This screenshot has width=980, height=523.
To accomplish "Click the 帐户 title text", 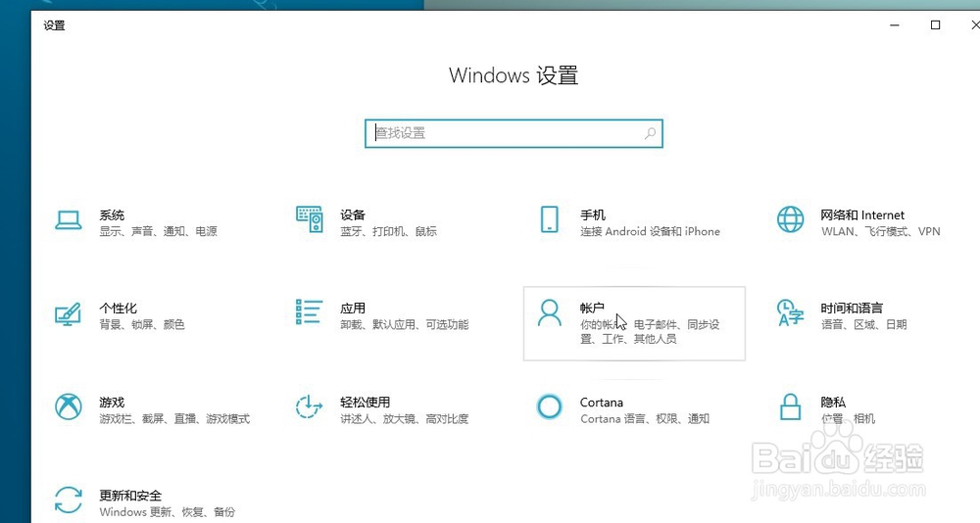I will (592, 308).
